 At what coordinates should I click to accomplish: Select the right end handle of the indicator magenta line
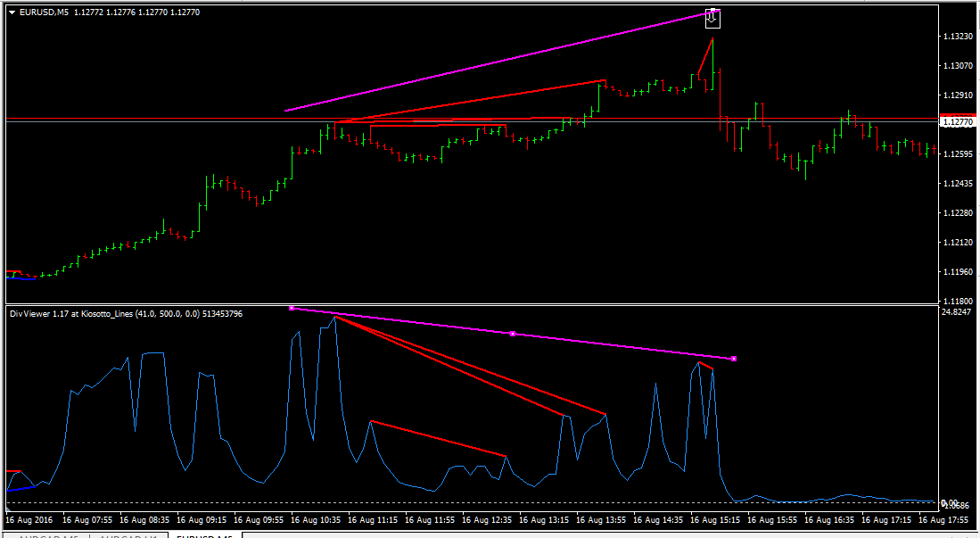tap(734, 359)
